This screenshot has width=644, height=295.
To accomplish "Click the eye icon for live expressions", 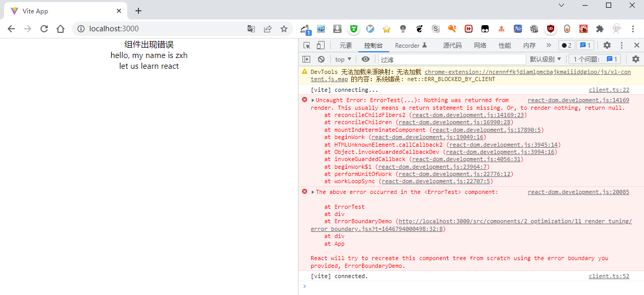I will point(366,60).
